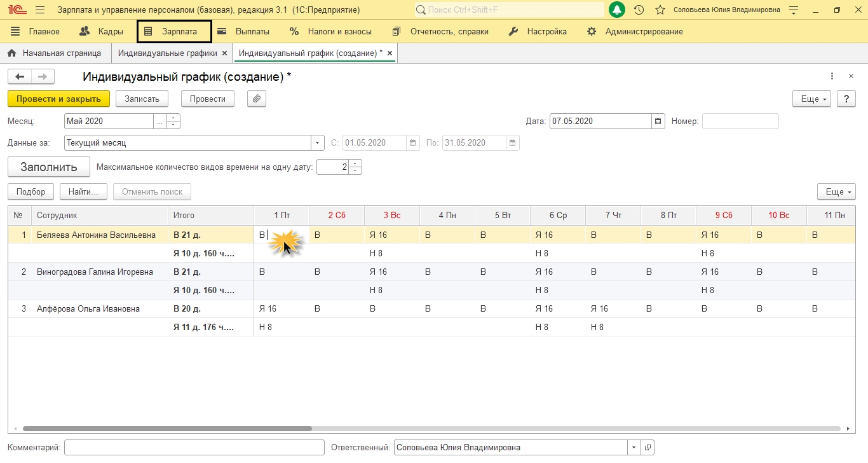Screen dimensions: 868x463
Task: Open the three-dot form options icon
Action: tap(832, 76)
